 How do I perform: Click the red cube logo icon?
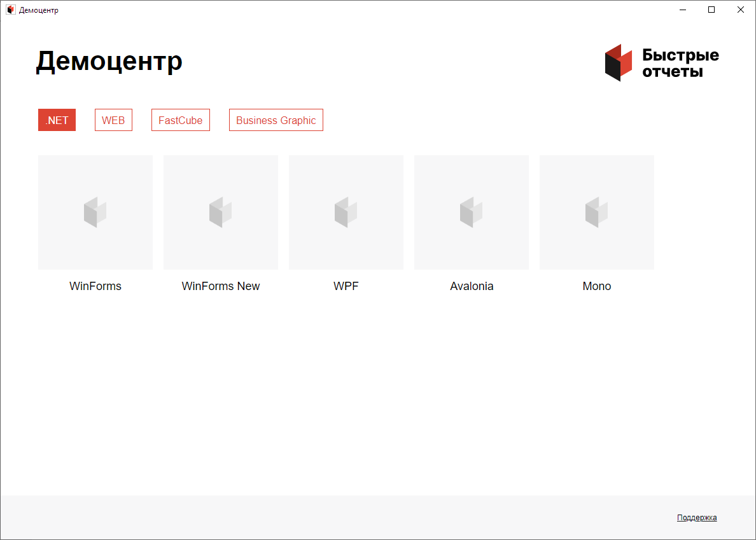(x=618, y=63)
